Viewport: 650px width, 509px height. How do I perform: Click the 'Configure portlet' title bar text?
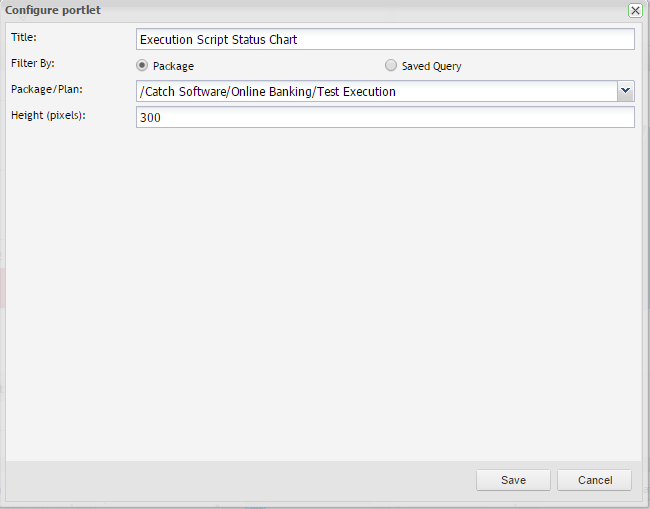(x=53, y=10)
